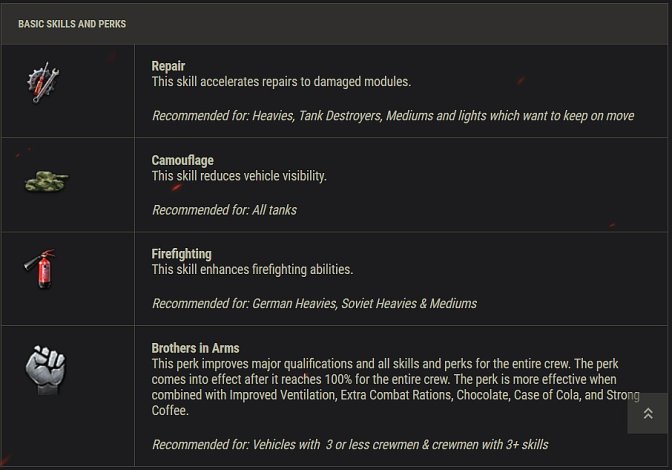The height and width of the screenshot is (470, 672).
Task: Click the Repair wrench and gear icon
Action: pos(43,82)
